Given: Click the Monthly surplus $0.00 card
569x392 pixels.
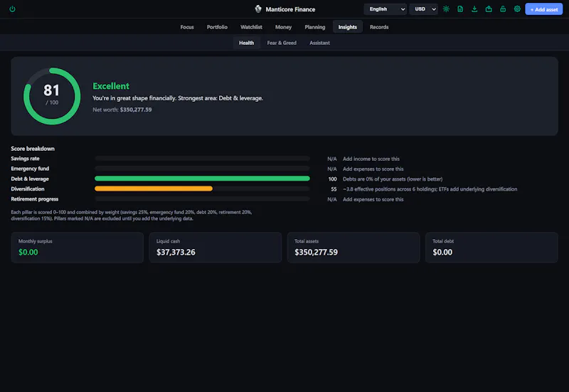Looking at the screenshot, I should tap(78, 248).
